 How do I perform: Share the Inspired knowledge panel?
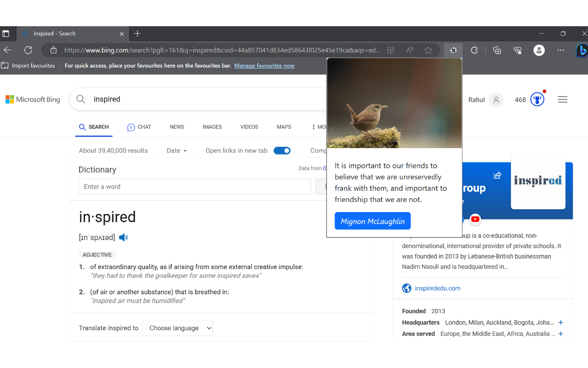click(497, 175)
